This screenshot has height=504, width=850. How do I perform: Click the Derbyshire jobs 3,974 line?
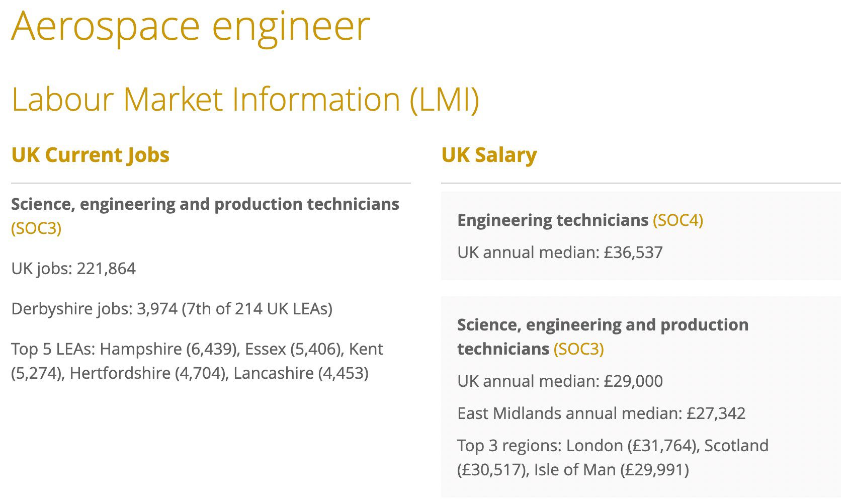point(172,309)
